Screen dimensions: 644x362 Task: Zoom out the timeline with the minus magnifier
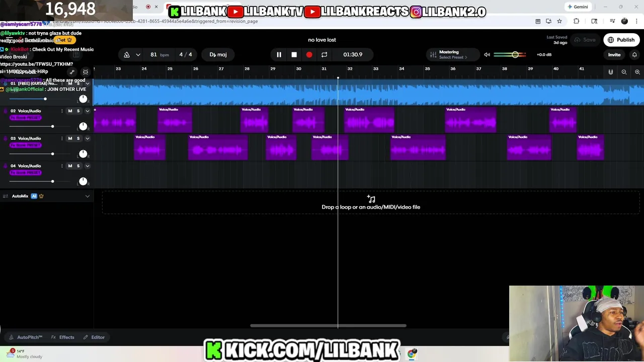click(624, 72)
